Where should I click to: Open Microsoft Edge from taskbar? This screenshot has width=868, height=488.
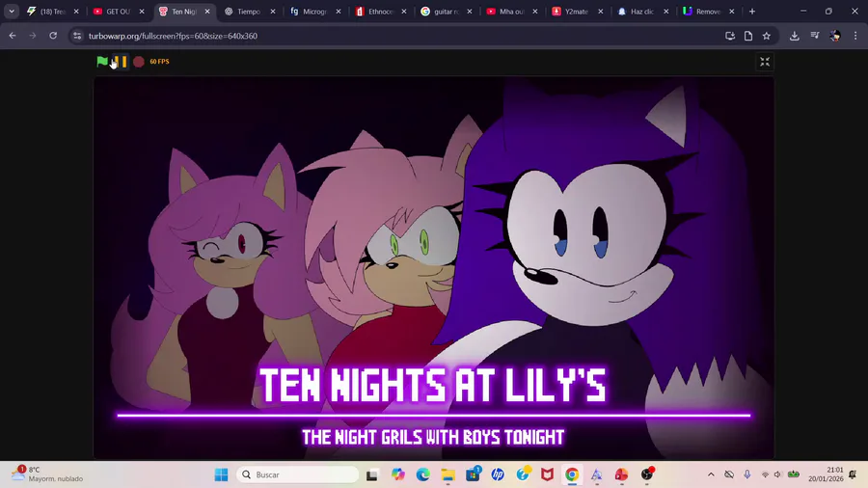click(x=423, y=474)
